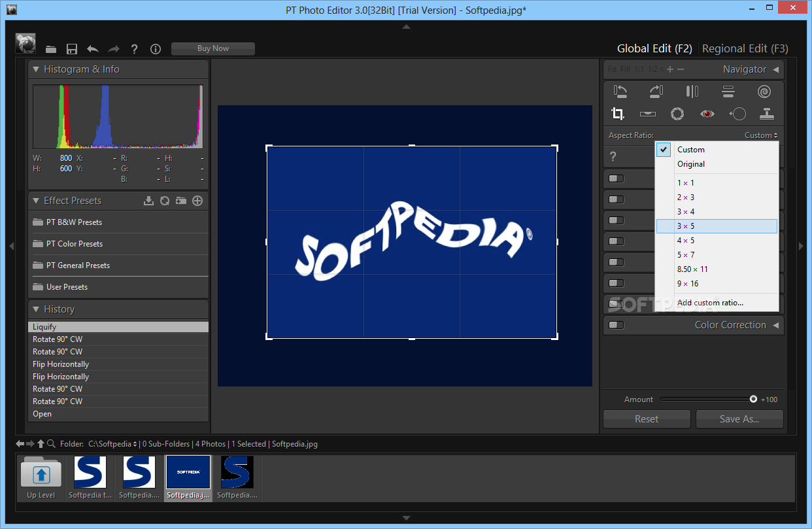Open the PT Color Presets folder
The image size is (812, 529).
[x=118, y=244]
